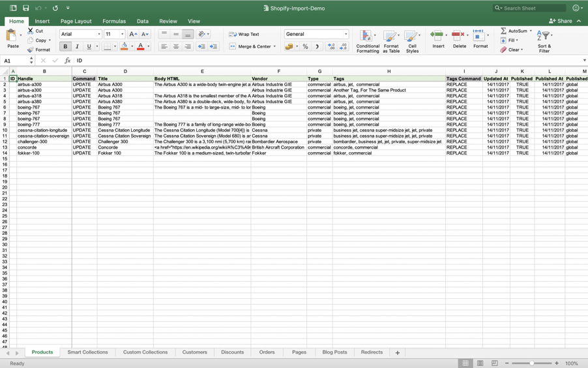Screen dimensions: 588x368
Task: Toggle Bold formatting
Action: point(65,46)
